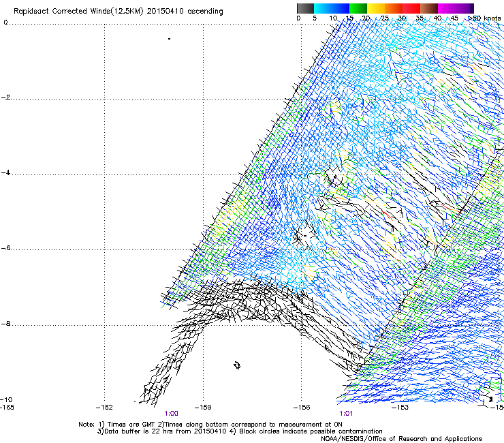Image resolution: width=504 pixels, height=443 pixels.
Task: Pick the brown 35-40 knots legend swatch
Action: pyautogui.click(x=429, y=8)
